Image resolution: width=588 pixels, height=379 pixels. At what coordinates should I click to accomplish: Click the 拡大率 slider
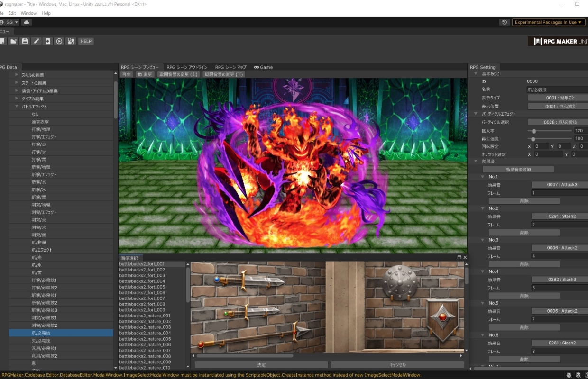click(549, 131)
